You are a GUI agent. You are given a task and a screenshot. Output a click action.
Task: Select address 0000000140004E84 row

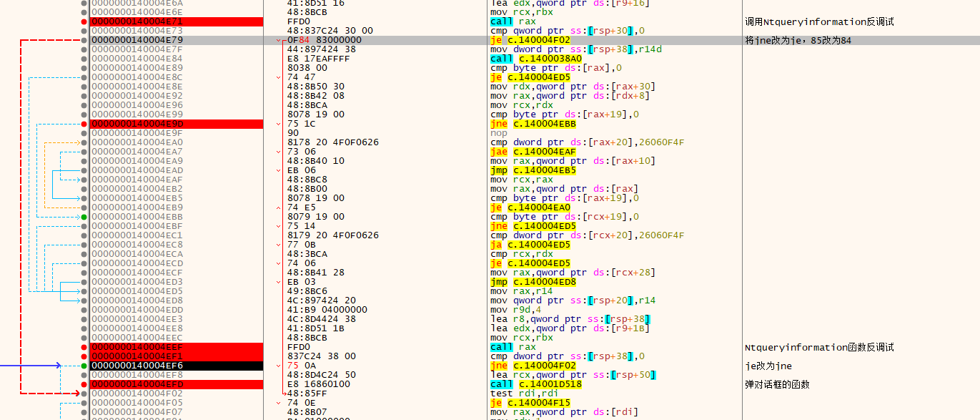[137, 59]
